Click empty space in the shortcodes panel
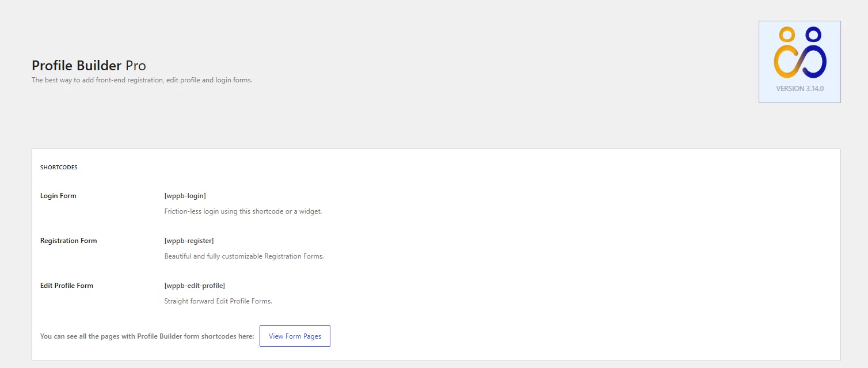The height and width of the screenshot is (368, 868). (576, 248)
